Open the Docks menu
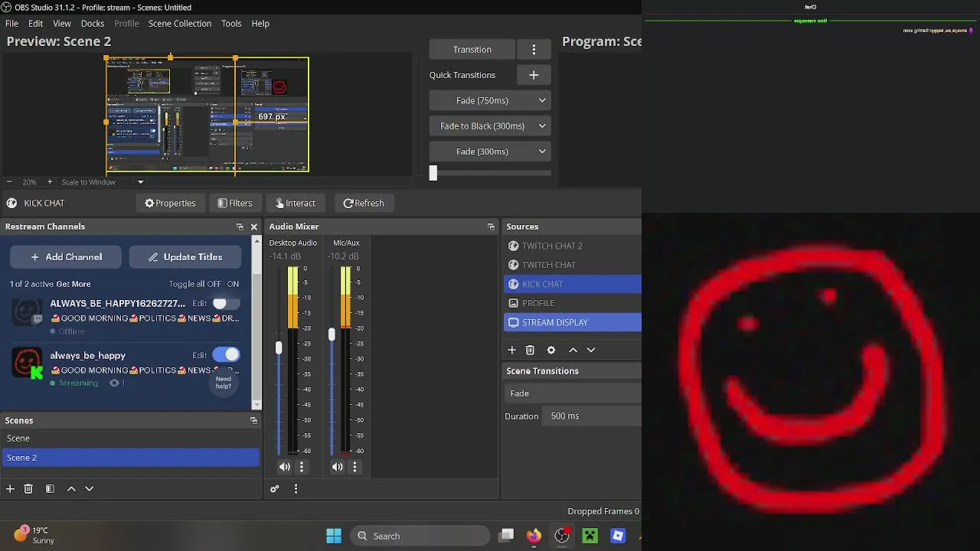The height and width of the screenshot is (551, 980). point(93,24)
